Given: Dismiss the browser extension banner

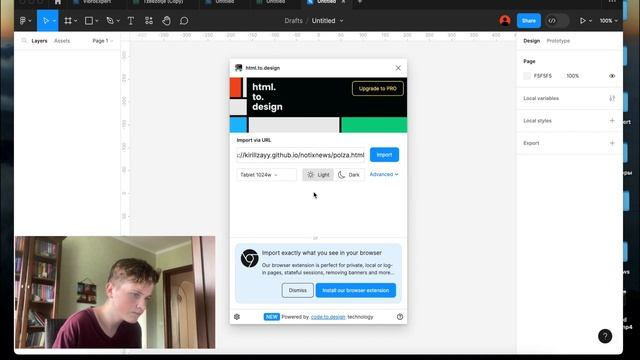Looking at the screenshot, I should coord(298,290).
